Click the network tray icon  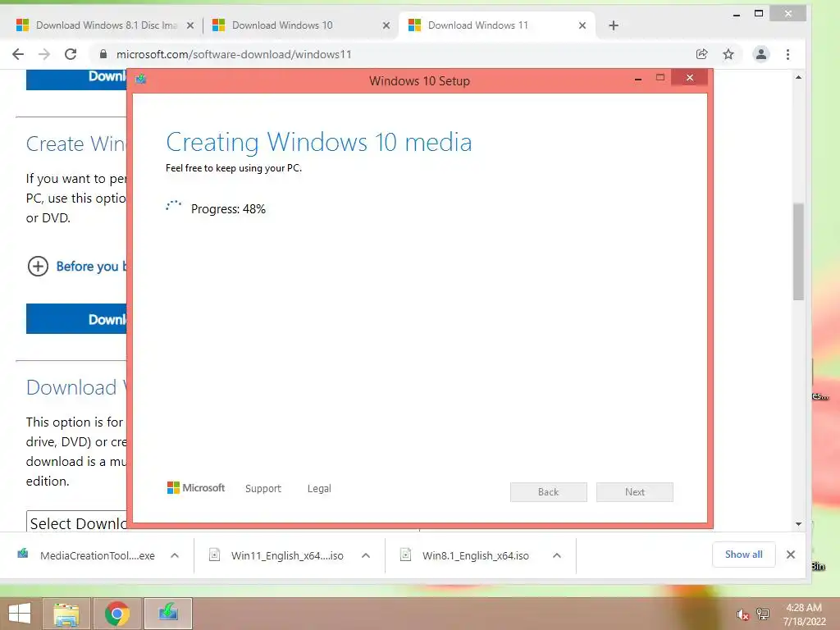tap(763, 614)
